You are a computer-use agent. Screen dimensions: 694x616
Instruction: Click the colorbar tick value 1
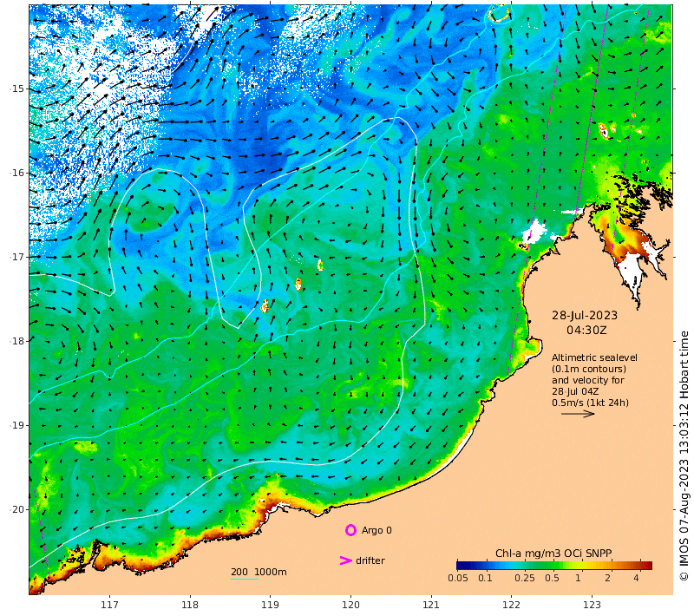click(578, 578)
